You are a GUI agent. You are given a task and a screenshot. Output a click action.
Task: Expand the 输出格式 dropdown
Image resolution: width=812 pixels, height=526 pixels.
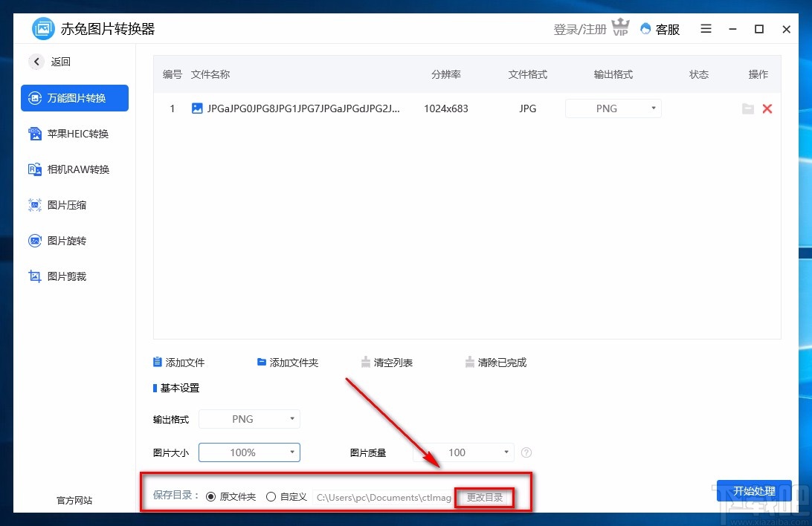click(x=249, y=419)
